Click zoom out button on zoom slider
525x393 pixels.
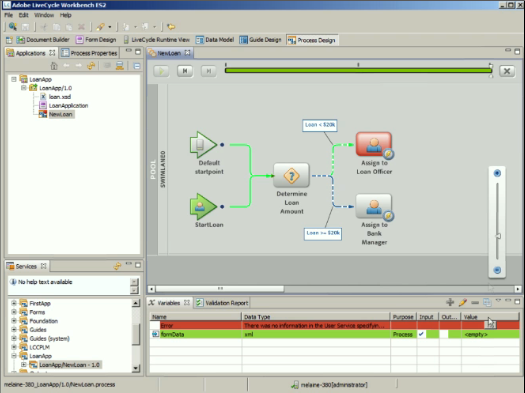497,270
